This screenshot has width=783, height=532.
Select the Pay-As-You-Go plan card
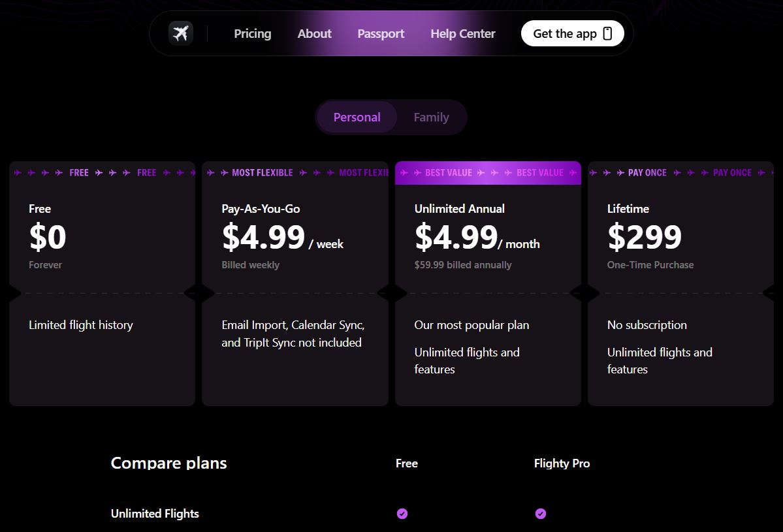pos(295,283)
